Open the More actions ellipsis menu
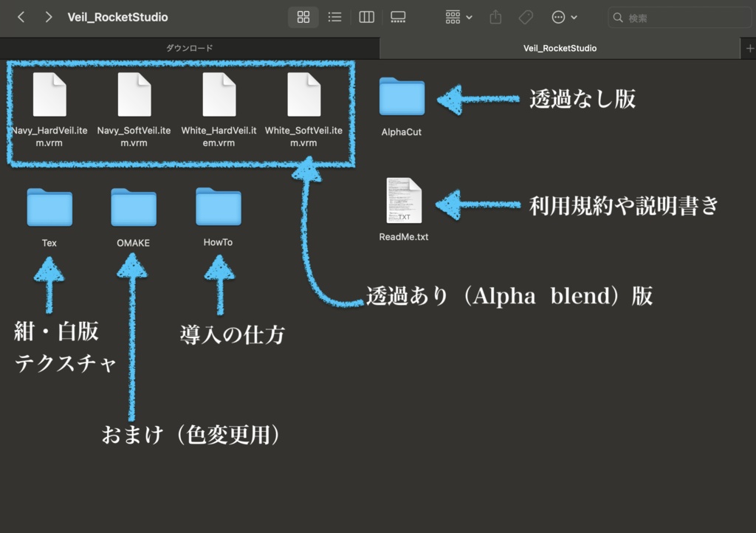The image size is (756, 533). (x=559, y=17)
